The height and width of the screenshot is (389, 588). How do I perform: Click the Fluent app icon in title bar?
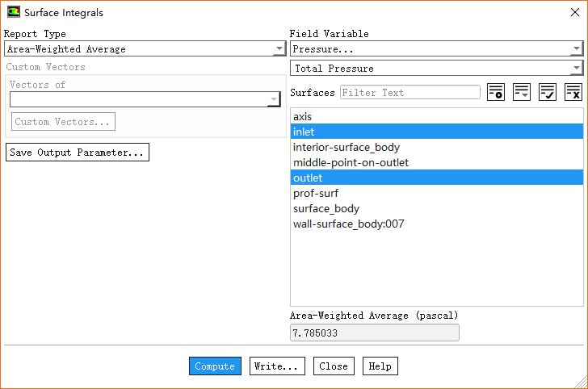click(x=13, y=13)
